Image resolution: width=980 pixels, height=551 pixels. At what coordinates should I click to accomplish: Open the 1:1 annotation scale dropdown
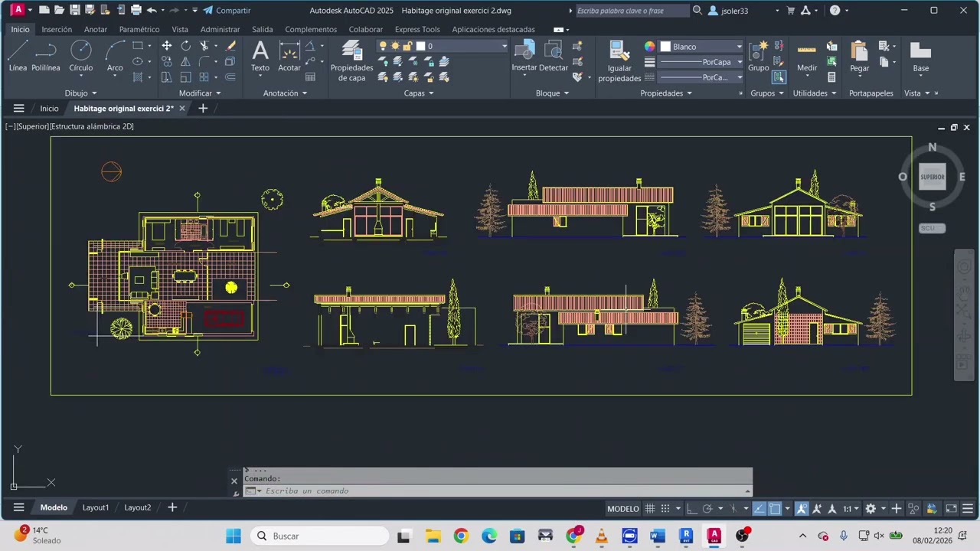(851, 509)
